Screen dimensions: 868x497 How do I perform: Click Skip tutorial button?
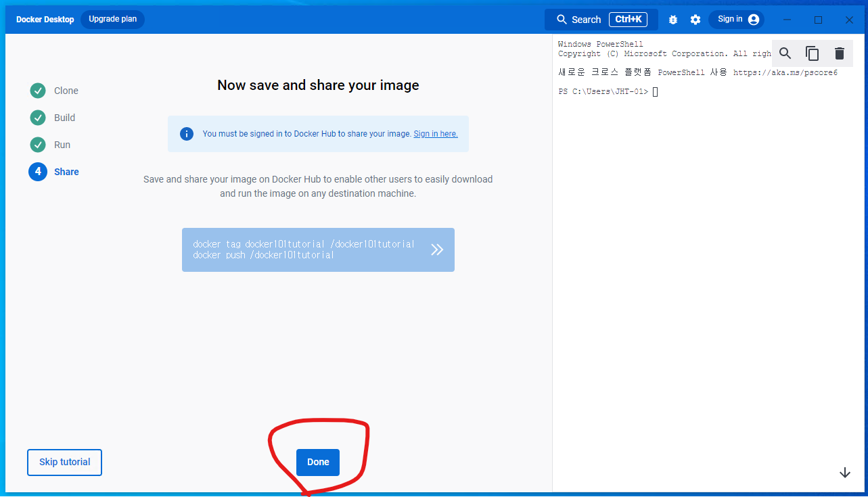pos(64,463)
